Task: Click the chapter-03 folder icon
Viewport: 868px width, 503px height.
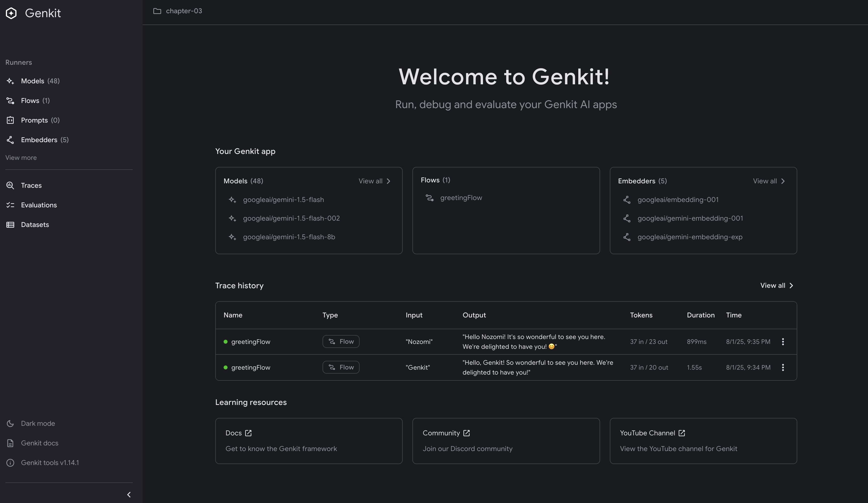Action: pos(157,11)
